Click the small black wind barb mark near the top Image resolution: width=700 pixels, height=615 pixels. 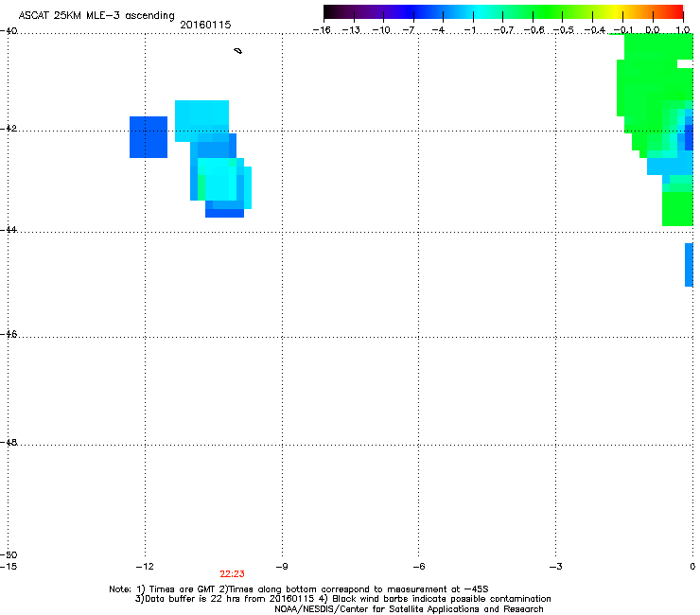pos(238,51)
